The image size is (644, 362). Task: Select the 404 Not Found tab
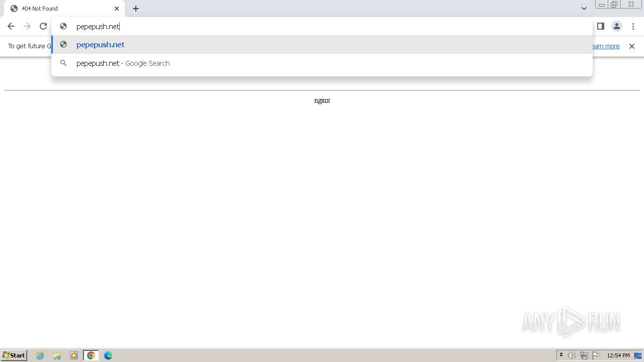click(x=64, y=9)
